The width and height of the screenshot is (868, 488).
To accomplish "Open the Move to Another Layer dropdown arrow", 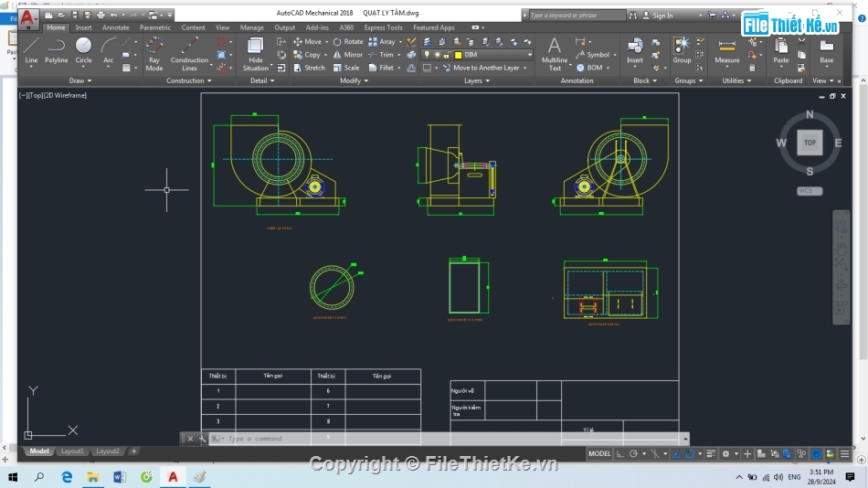I will point(524,69).
